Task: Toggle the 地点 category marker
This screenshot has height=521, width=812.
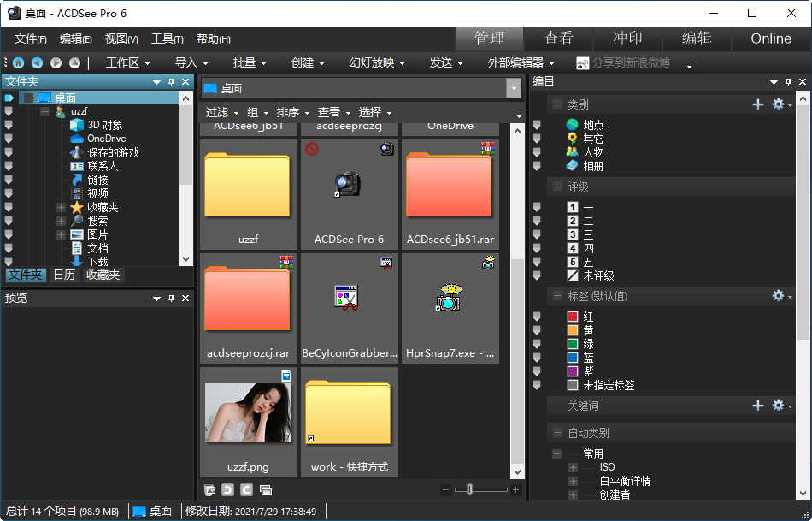Action: [x=537, y=125]
